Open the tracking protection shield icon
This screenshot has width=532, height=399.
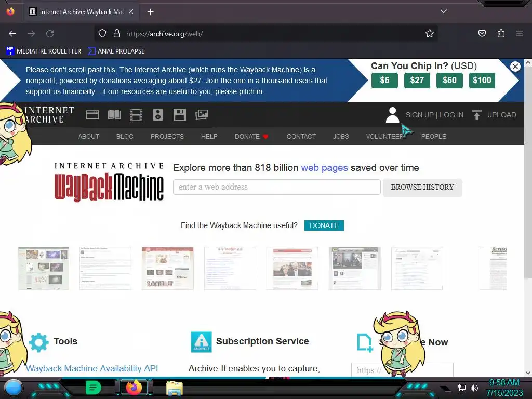pyautogui.click(x=102, y=34)
